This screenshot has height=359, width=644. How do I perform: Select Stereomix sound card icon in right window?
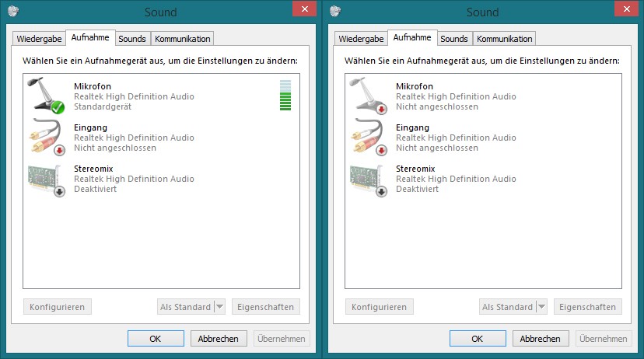coord(369,180)
